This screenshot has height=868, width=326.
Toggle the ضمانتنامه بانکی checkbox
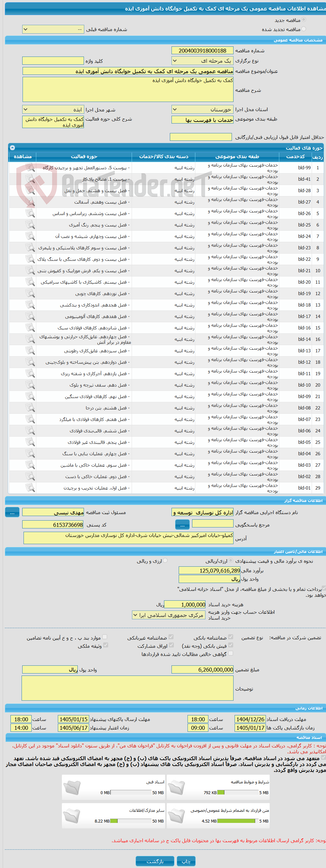(x=231, y=637)
